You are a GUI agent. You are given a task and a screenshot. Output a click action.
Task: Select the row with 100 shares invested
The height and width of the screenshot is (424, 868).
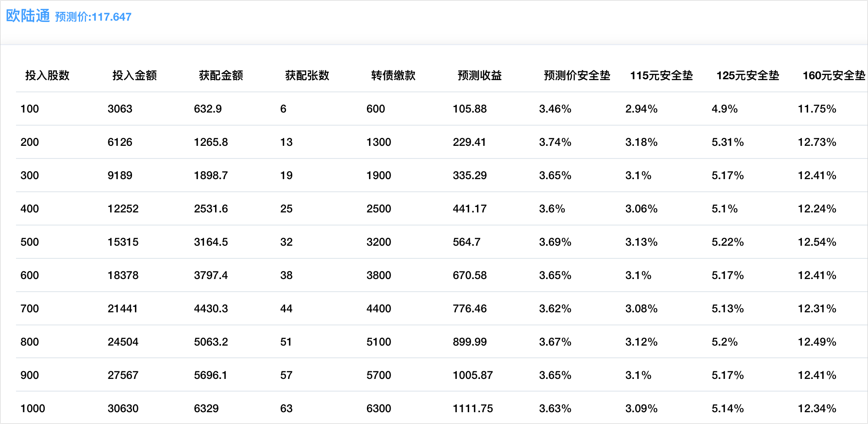(30, 109)
